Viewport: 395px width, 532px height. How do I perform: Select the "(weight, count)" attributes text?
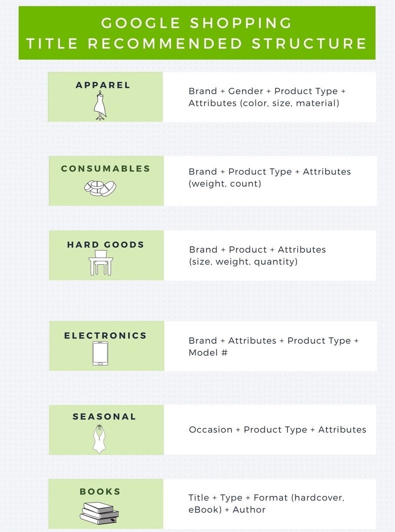coord(225,184)
